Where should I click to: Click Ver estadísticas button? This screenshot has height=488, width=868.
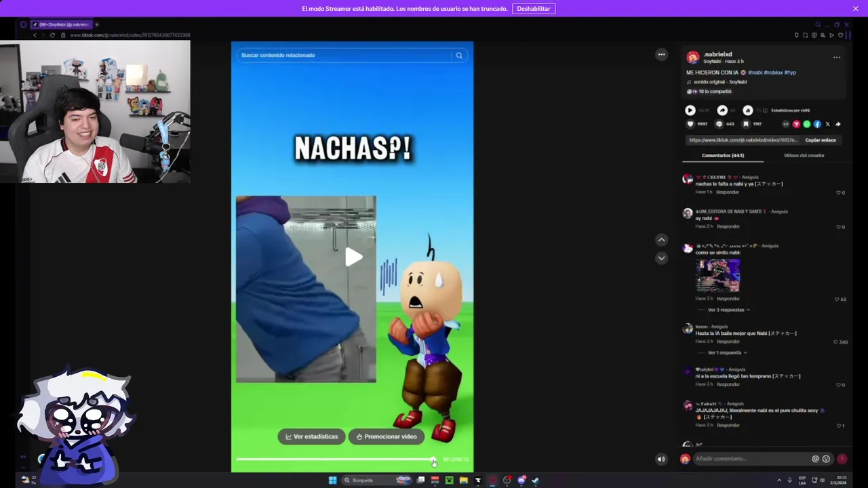[x=312, y=436]
